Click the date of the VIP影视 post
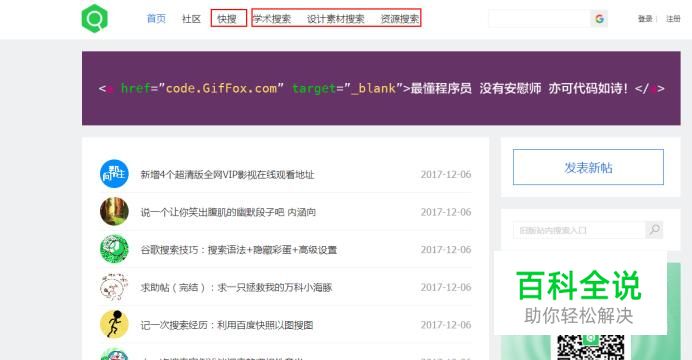 click(x=446, y=174)
